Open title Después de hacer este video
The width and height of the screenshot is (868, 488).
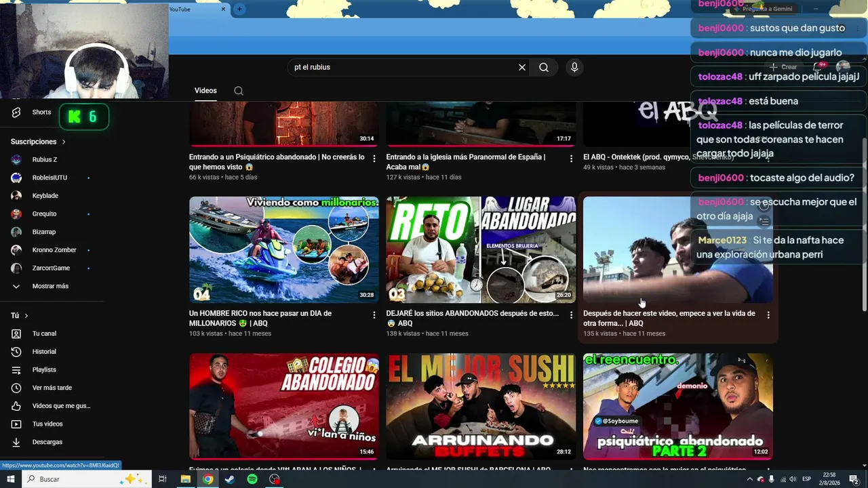(669, 319)
